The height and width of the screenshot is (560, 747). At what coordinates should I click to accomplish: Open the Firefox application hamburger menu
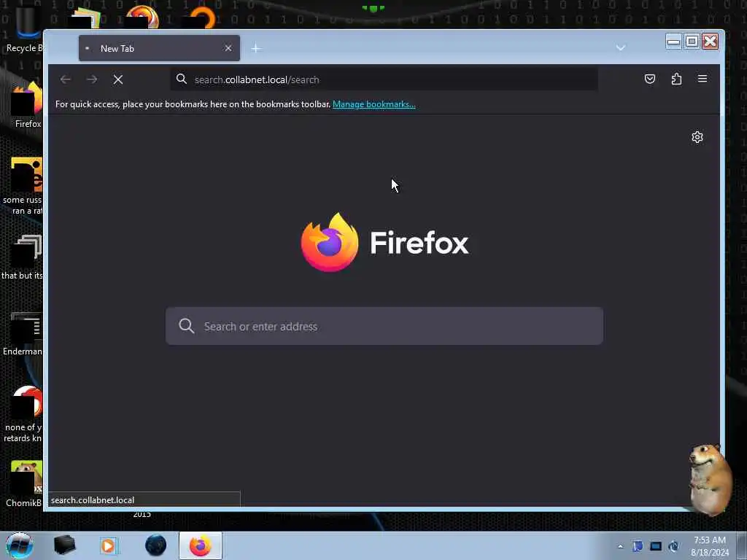pos(703,79)
